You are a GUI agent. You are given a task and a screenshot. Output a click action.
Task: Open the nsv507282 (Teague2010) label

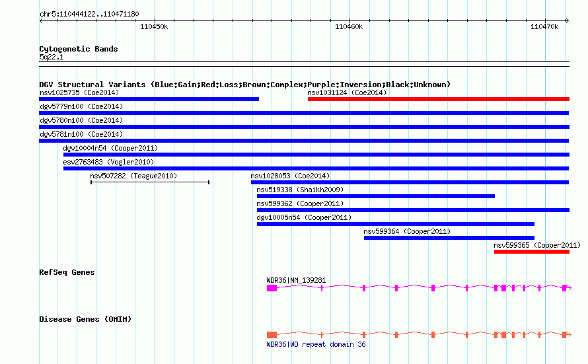coord(133,176)
